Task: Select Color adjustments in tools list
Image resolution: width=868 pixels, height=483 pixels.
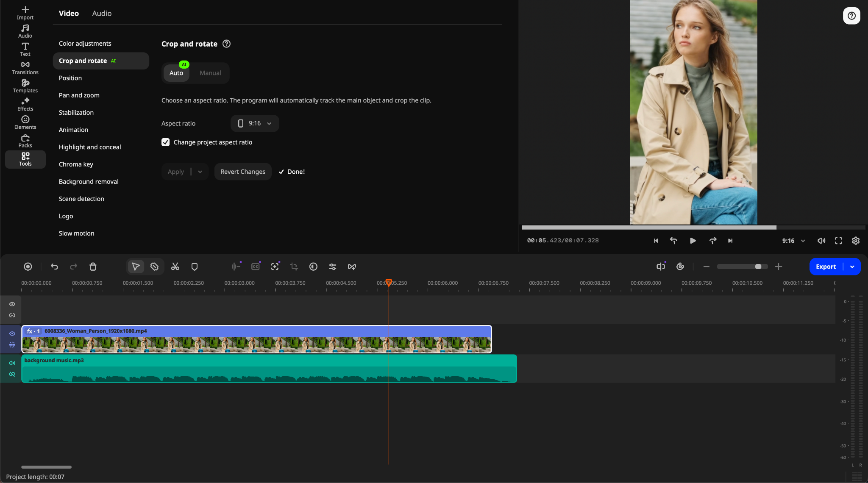Action: [x=85, y=44]
